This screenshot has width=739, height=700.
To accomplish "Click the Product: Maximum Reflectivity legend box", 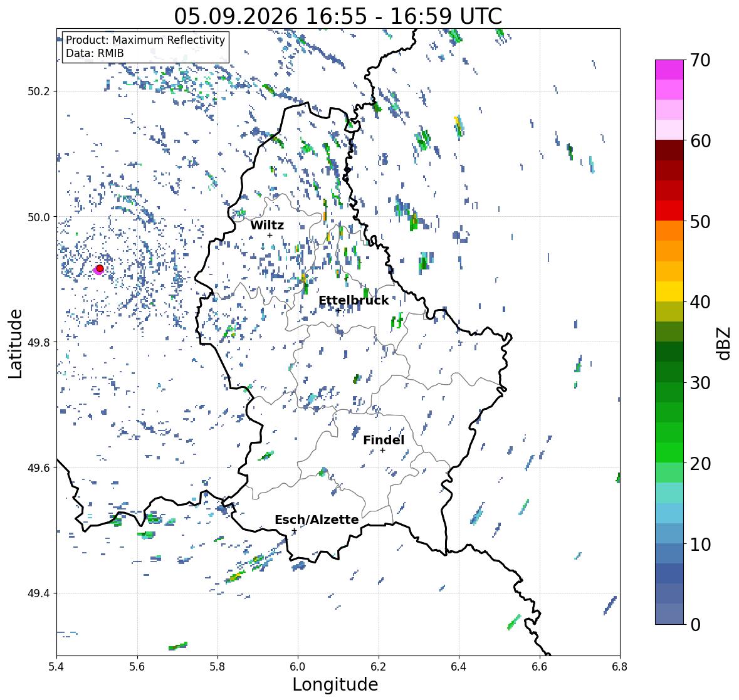I will click(x=145, y=46).
